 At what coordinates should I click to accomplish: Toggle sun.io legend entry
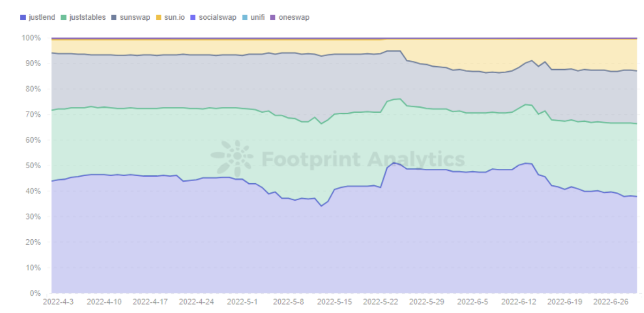170,17
